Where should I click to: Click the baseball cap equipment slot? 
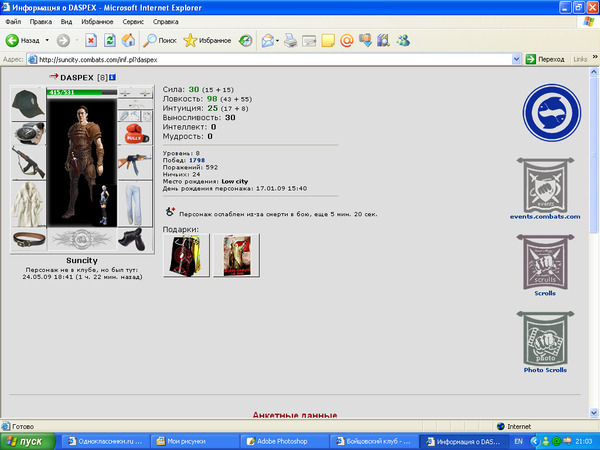[x=28, y=104]
